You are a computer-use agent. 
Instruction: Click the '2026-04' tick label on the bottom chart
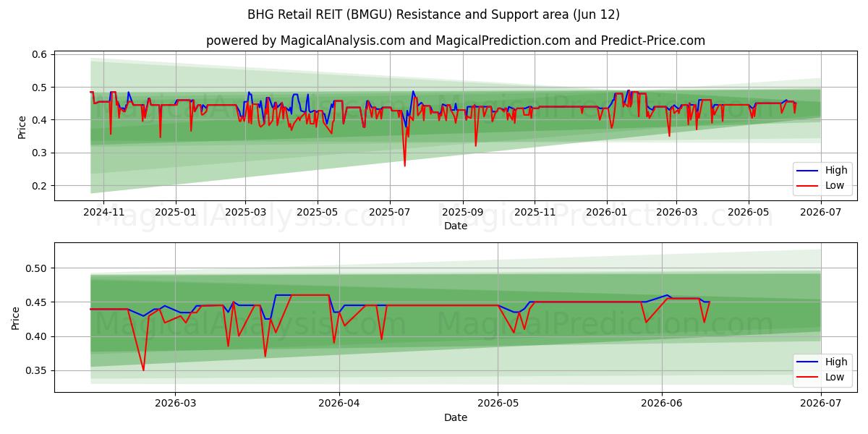339,404
